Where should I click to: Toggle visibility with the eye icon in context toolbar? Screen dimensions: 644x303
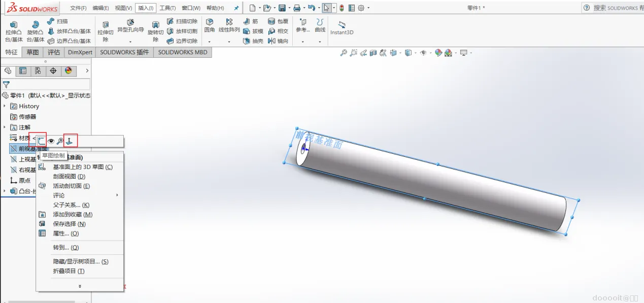pyautogui.click(x=51, y=141)
